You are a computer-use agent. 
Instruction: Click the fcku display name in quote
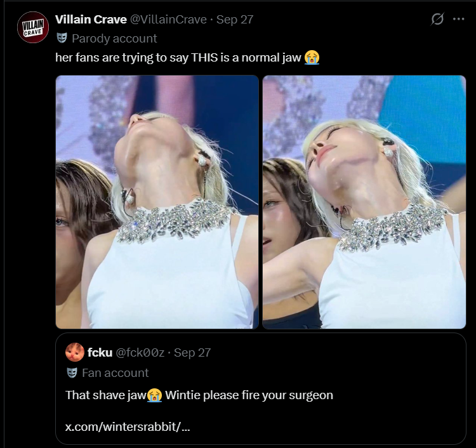point(100,353)
